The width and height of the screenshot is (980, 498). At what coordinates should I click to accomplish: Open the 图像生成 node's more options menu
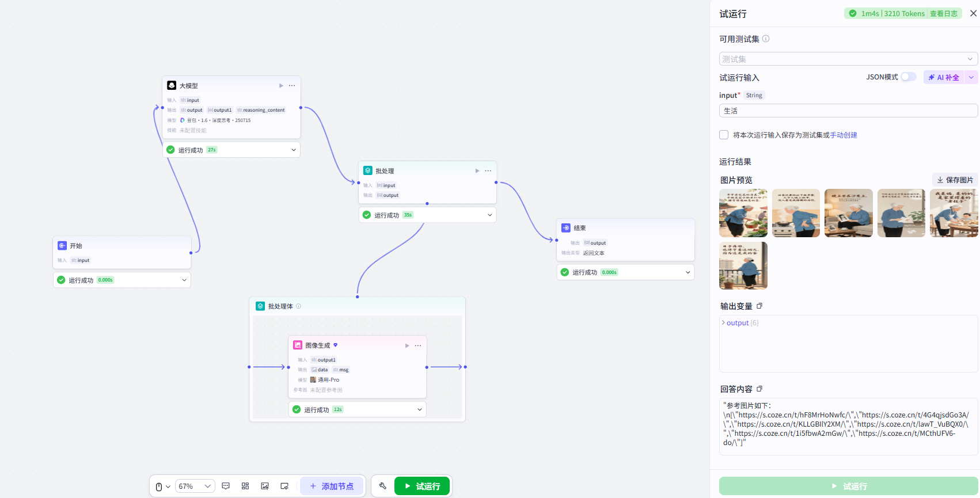tap(418, 345)
